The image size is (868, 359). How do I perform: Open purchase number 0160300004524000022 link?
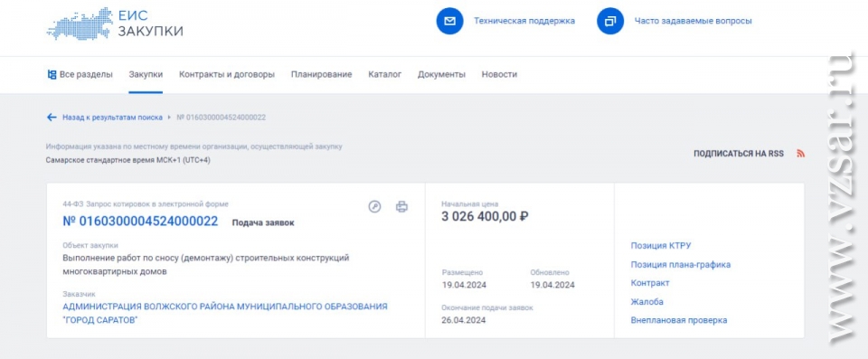point(141,221)
